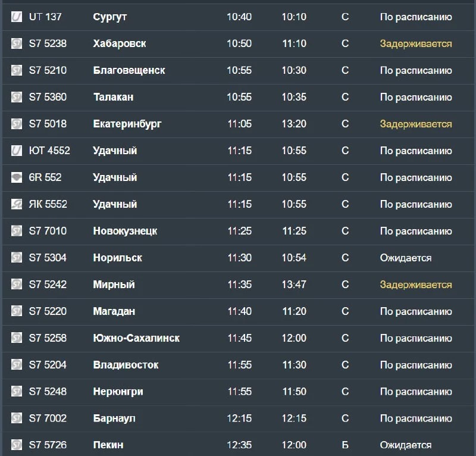Select flight number ЮТ 4552
This screenshot has width=476, height=456.
[x=49, y=151]
